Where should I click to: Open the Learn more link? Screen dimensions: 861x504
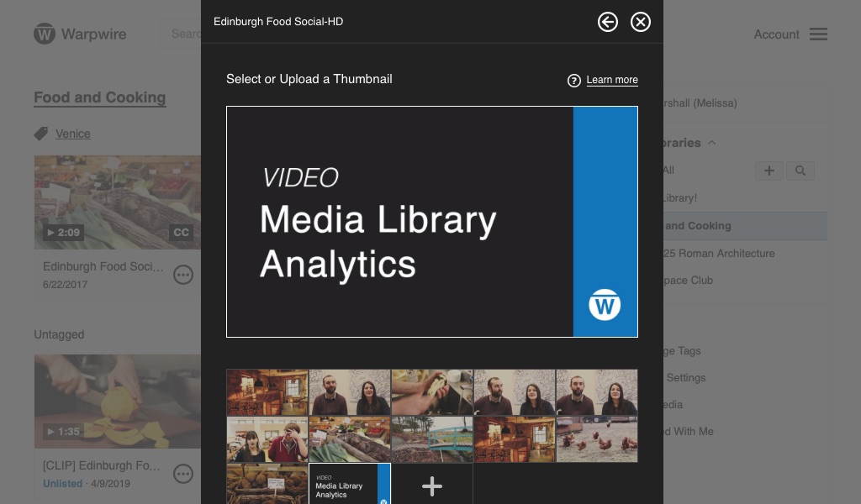[612, 80]
